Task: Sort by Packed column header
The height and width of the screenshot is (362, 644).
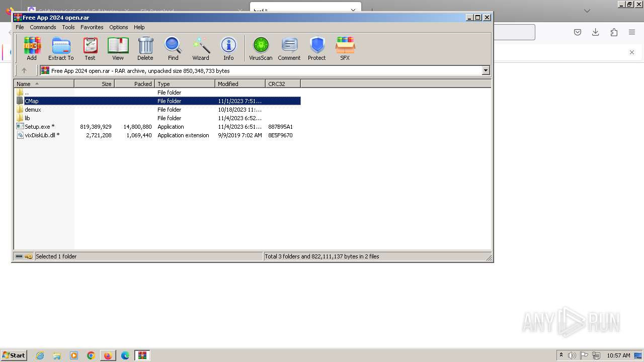Action: tap(135, 84)
